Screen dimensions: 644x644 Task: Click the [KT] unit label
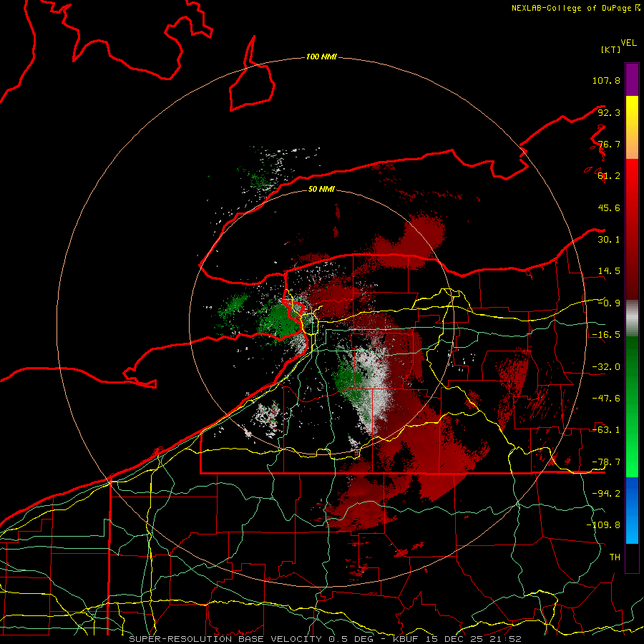[611, 49]
